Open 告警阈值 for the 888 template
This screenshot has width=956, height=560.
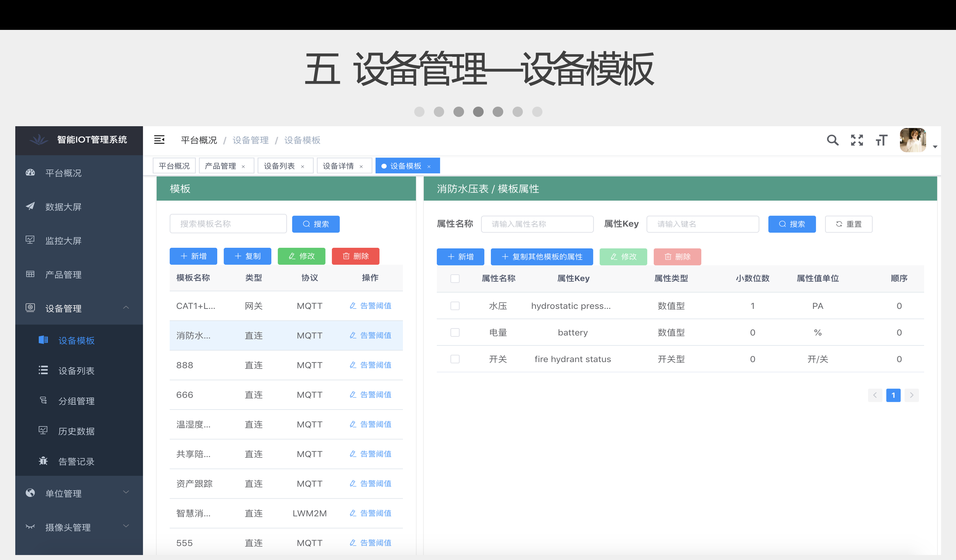tap(370, 365)
